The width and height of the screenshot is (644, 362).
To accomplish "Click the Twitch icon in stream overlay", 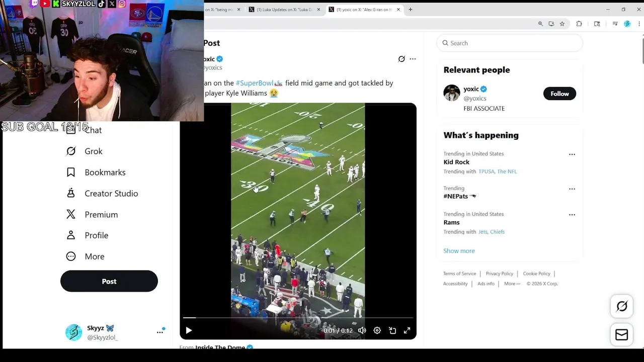I will pos(34,4).
